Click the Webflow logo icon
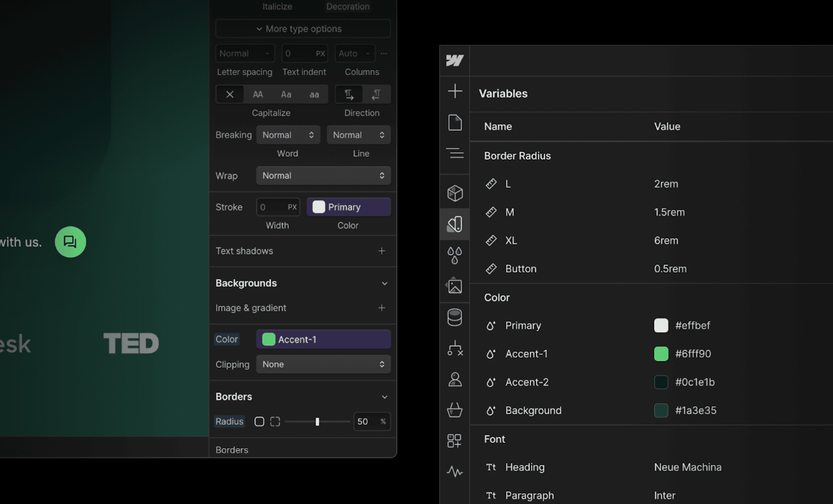Viewport: 833px width, 504px height. 455,61
